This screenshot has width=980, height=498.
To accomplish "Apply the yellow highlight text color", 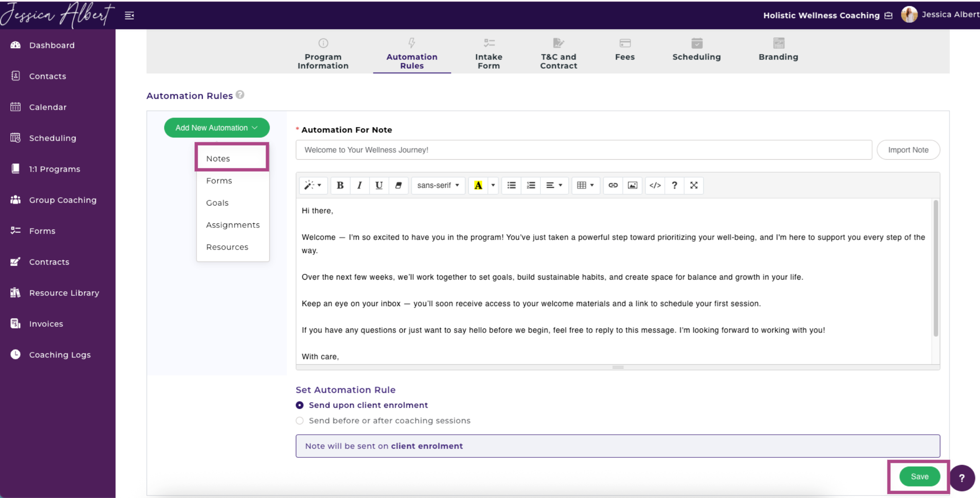I will tap(478, 185).
